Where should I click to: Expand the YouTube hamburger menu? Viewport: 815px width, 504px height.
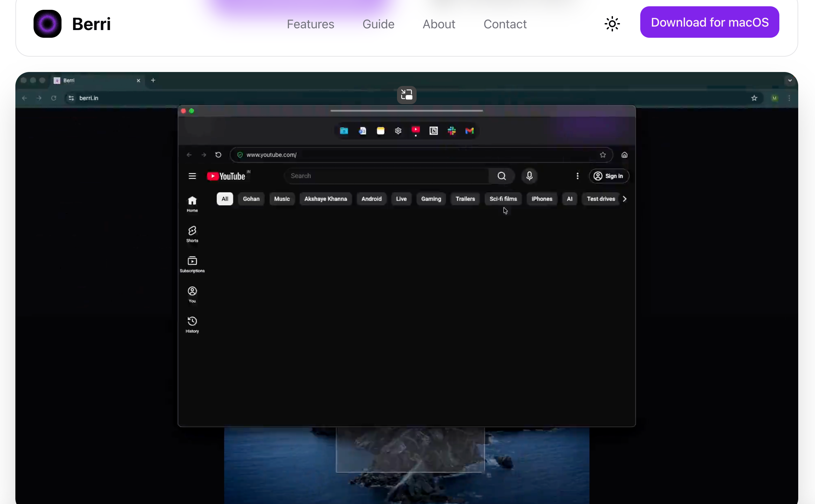pyautogui.click(x=192, y=176)
